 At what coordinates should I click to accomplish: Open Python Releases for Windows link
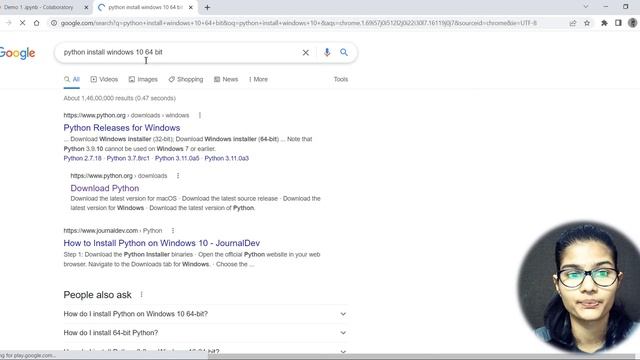pos(122,128)
